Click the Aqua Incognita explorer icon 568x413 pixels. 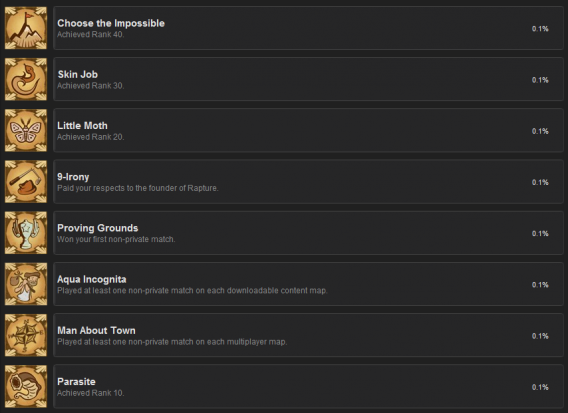coord(26,284)
